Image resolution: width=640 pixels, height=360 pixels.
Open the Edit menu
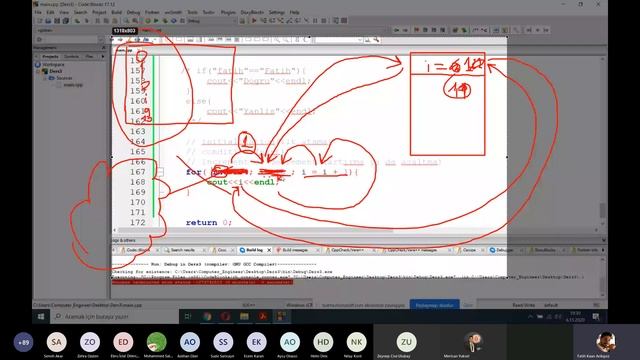tap(50, 12)
